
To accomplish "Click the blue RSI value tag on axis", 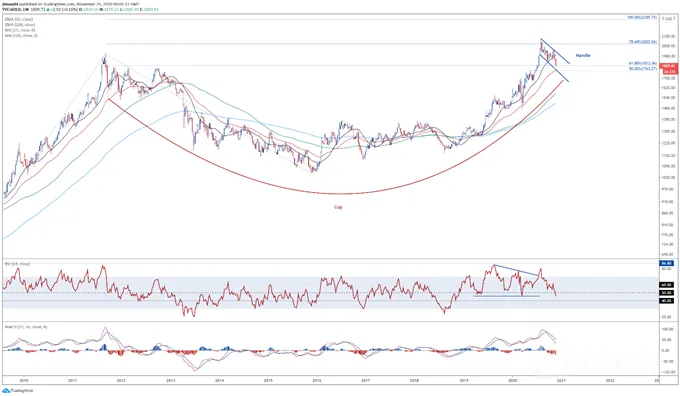I will pos(666,263).
